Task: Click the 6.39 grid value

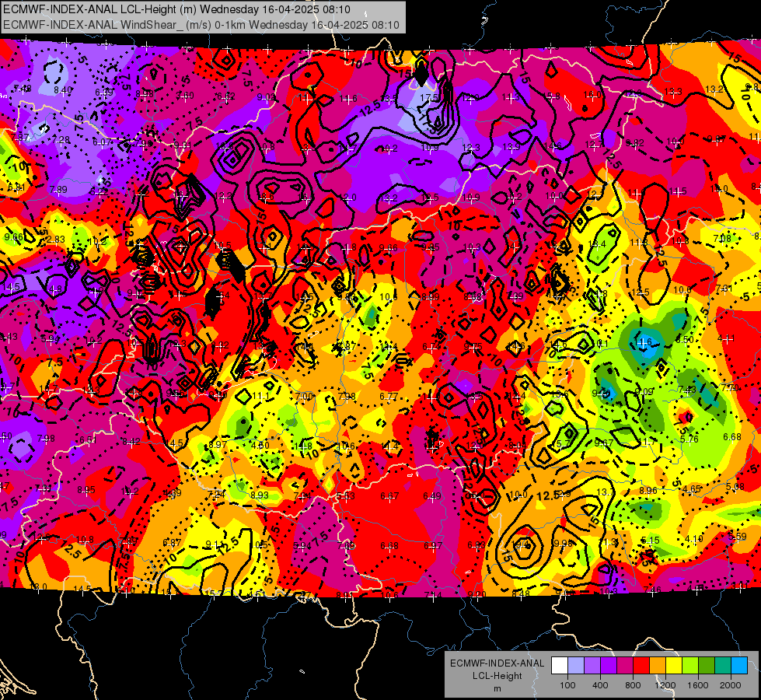Action: tap(104, 92)
